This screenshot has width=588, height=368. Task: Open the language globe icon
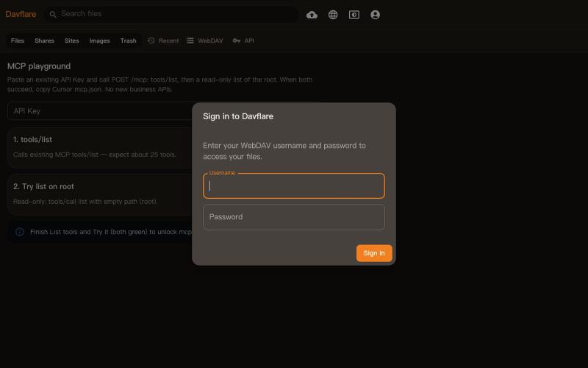pyautogui.click(x=333, y=15)
